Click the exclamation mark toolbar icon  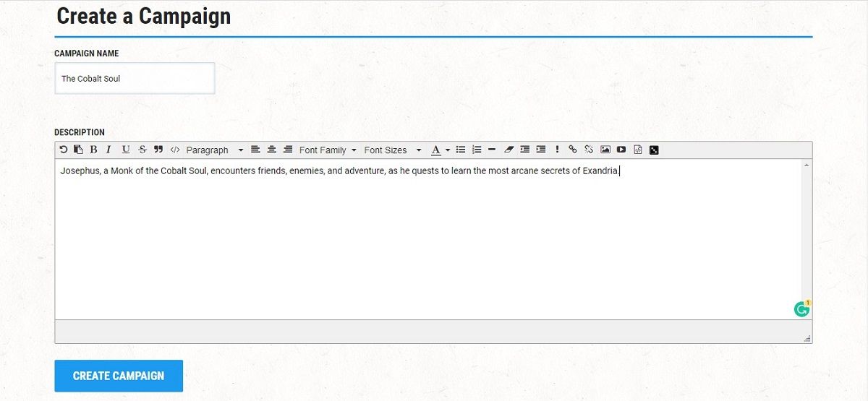pyautogui.click(x=557, y=150)
